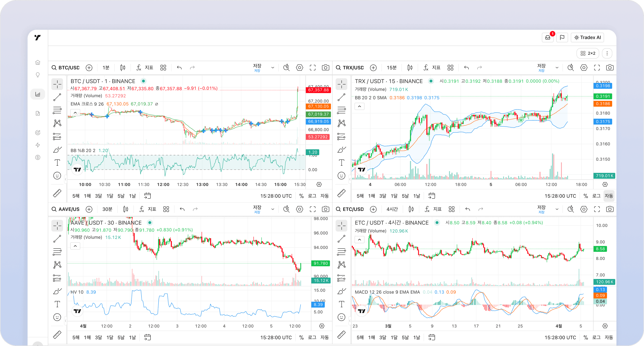
Task: Open price axis settings on BTC chart
Action: (319, 184)
